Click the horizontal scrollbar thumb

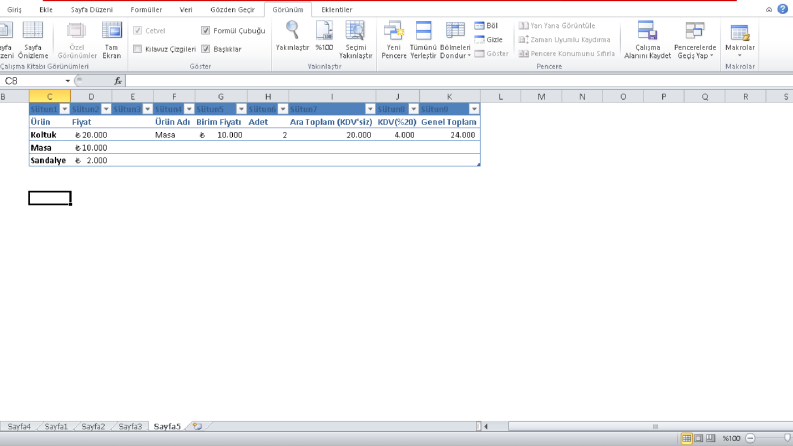tap(655, 426)
